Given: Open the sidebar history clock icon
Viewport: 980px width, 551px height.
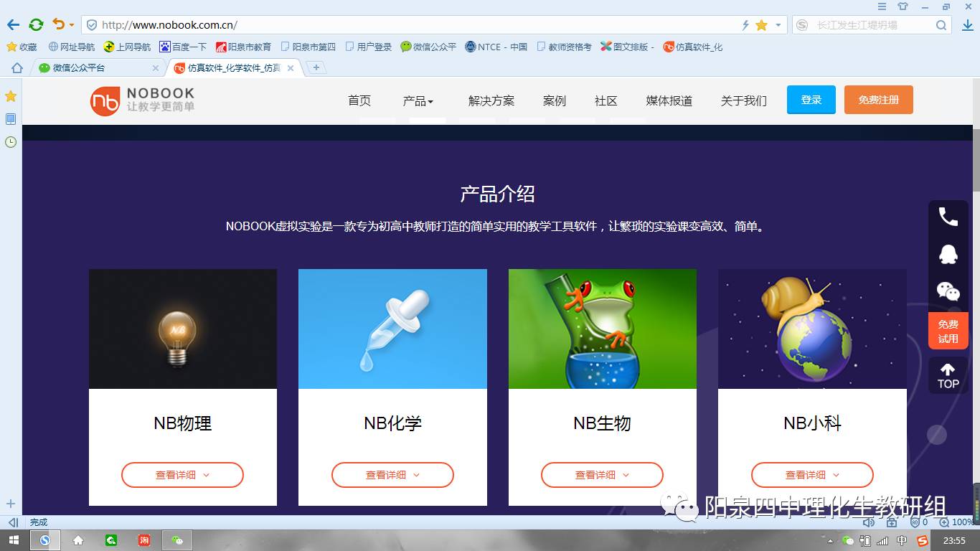Looking at the screenshot, I should tap(11, 142).
